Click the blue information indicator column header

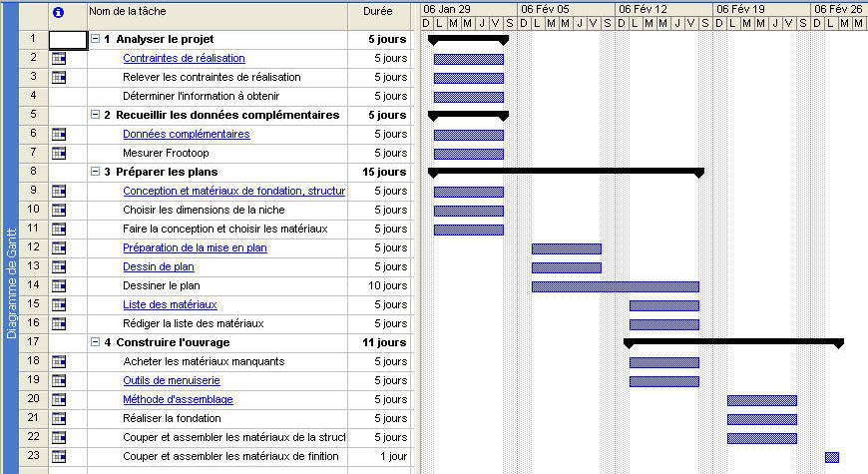coord(58,12)
